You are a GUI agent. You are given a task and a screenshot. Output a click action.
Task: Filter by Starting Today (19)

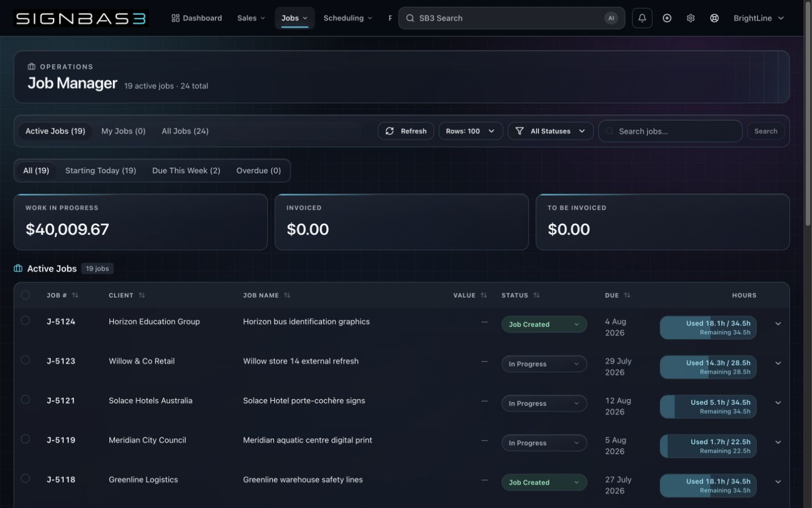point(101,170)
